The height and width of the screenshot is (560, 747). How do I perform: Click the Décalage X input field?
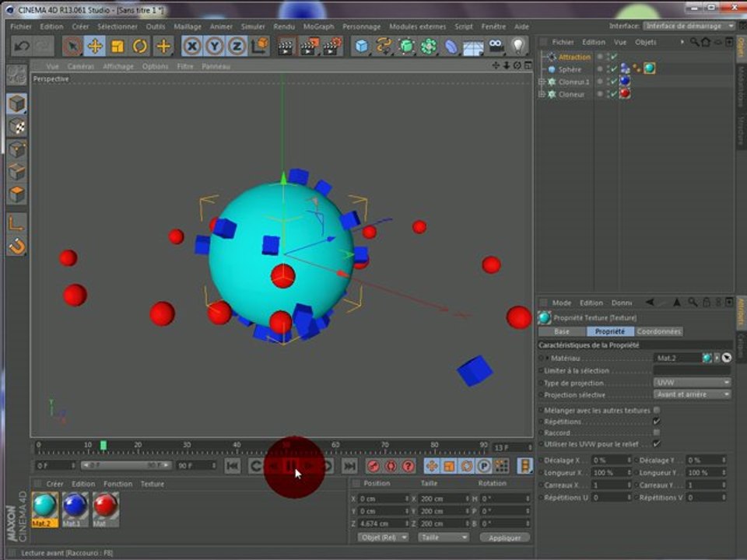610,460
